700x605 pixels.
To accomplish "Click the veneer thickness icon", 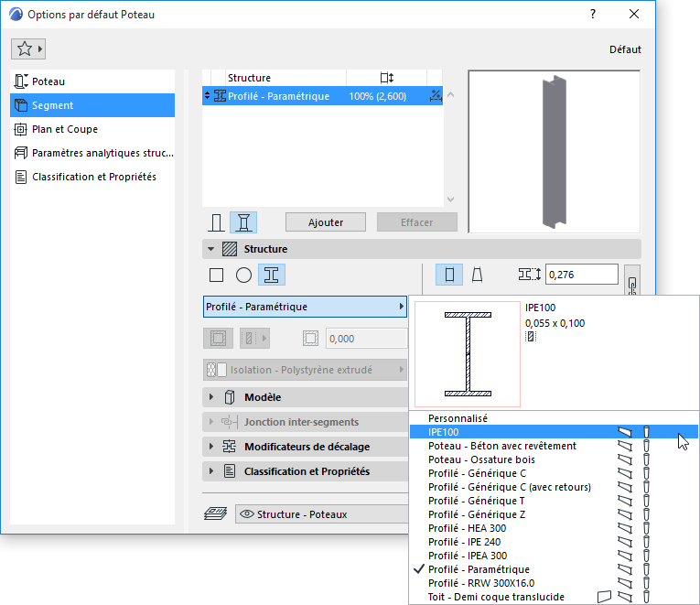I will coord(310,338).
